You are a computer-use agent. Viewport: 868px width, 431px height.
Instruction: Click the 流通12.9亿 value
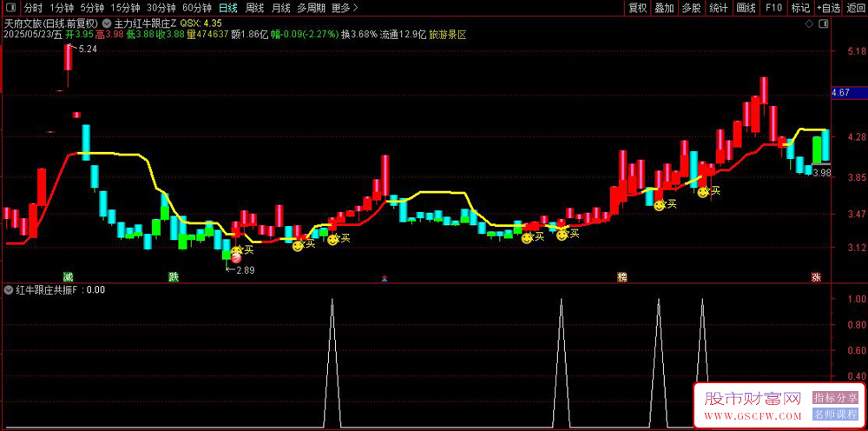coord(403,35)
